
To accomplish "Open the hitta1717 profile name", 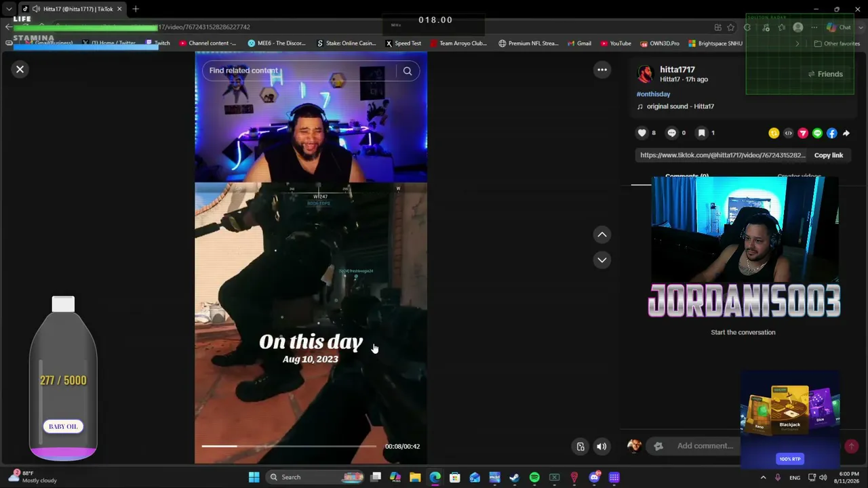I will tap(677, 69).
